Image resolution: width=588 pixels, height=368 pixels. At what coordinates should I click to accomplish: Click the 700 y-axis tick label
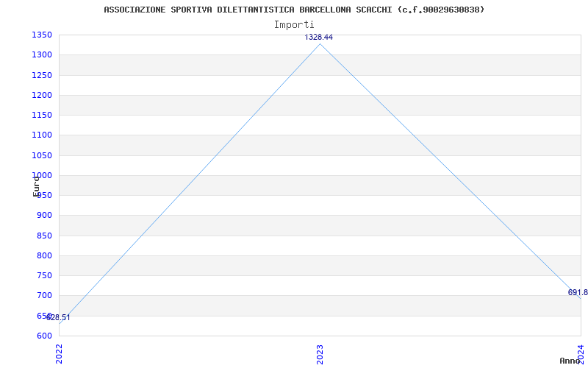coord(43,295)
